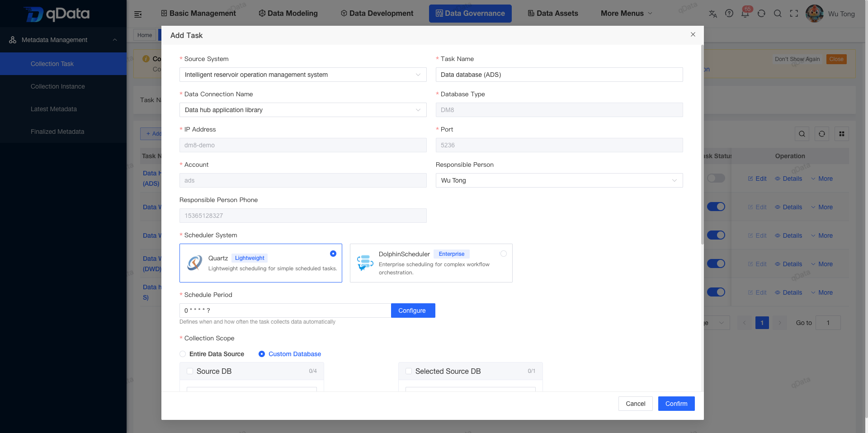Select the Entire Data Source radio
The height and width of the screenshot is (433, 868).
tap(183, 354)
